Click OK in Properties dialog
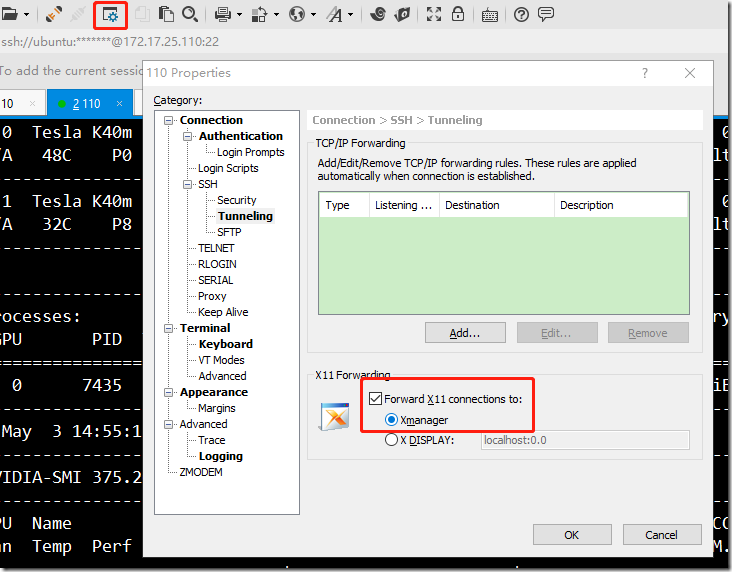 [572, 535]
